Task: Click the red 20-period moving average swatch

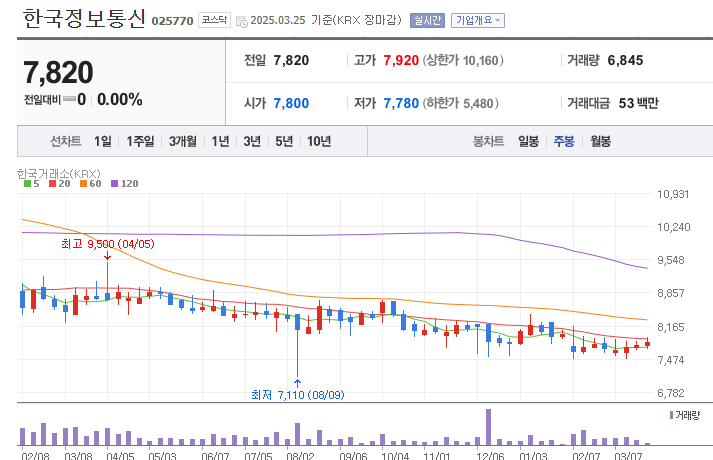Action: (x=52, y=184)
